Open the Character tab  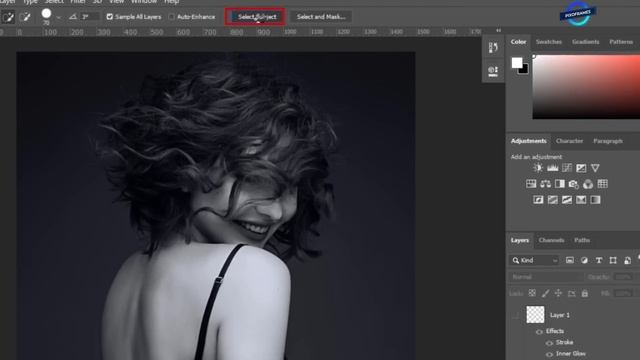[x=569, y=141]
